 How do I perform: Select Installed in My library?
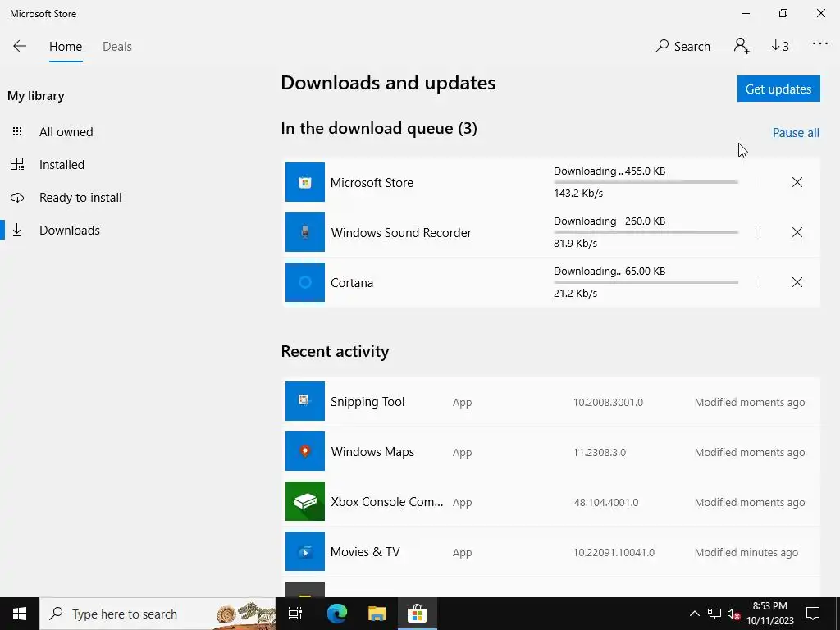pos(62,164)
